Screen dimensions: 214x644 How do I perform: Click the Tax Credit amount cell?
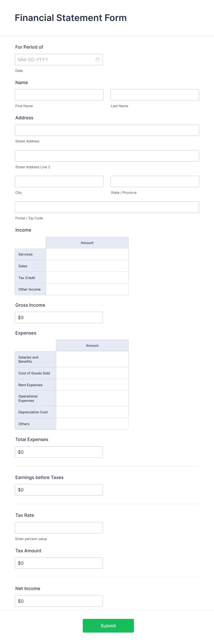[87, 277]
